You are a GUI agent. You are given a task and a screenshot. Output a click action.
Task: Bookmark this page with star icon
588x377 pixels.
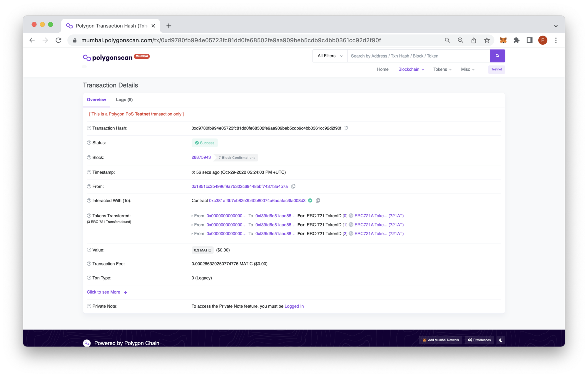[487, 40]
